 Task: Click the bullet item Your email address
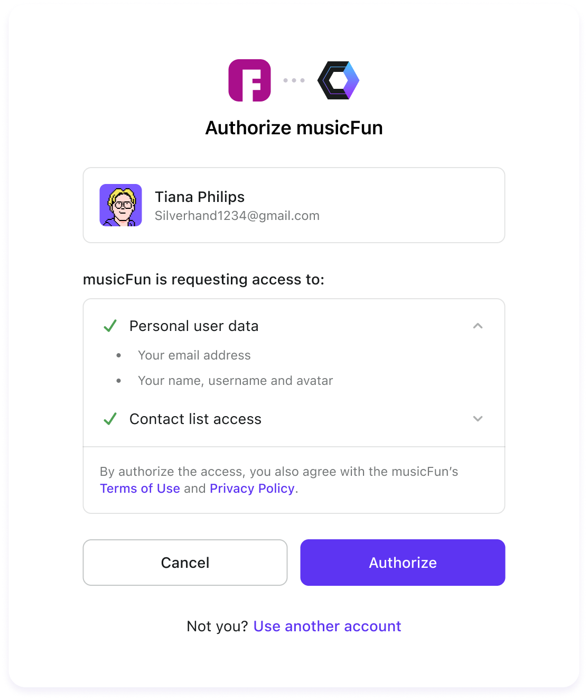(194, 355)
